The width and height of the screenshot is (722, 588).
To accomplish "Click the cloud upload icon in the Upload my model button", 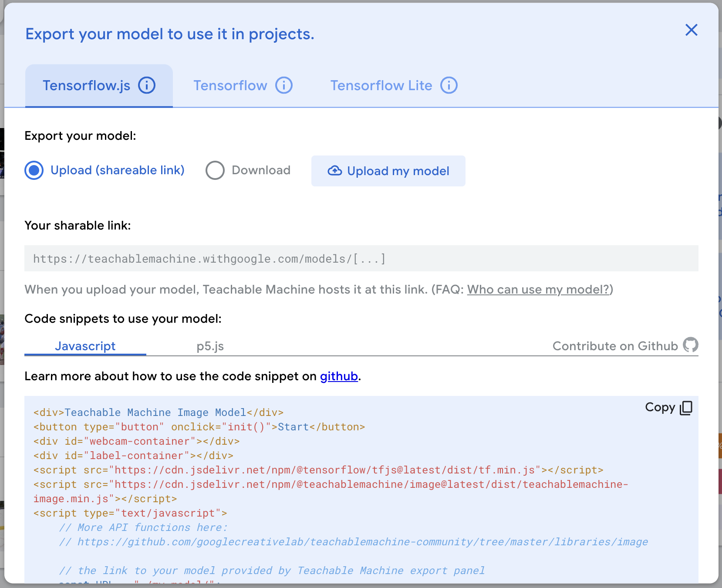I will 334,171.
